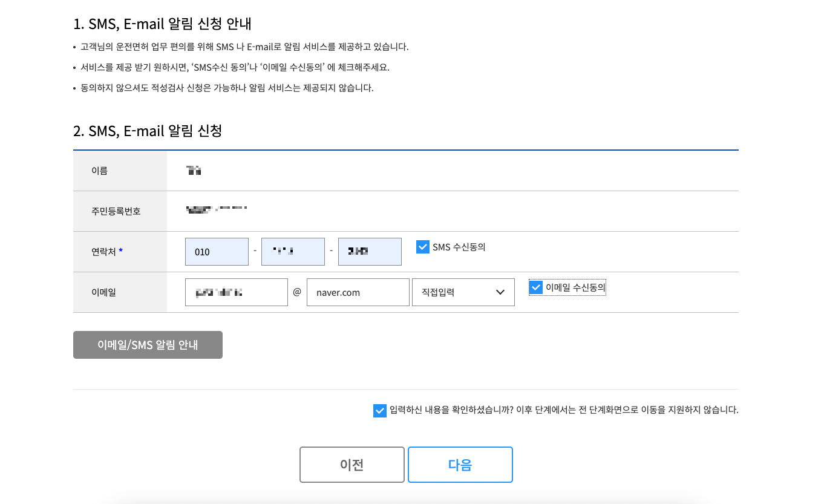Click the 다음 button
Viewport: 824px width, 504px height.
460,464
